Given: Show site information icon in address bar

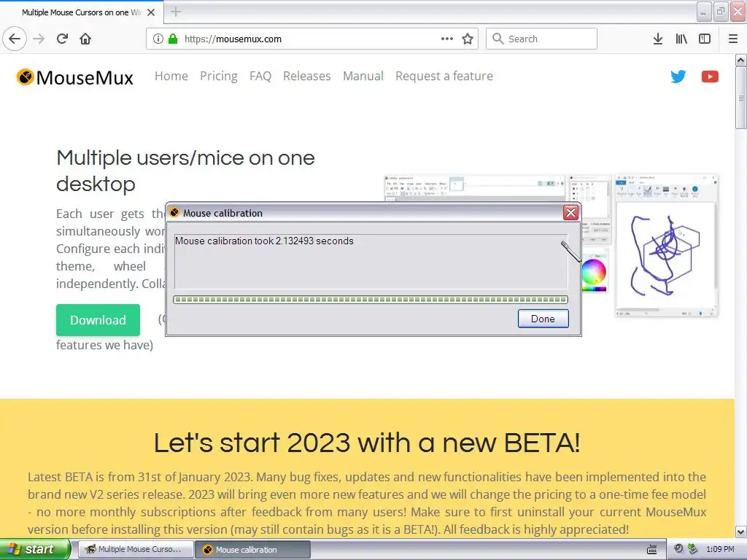Looking at the screenshot, I should (x=158, y=39).
